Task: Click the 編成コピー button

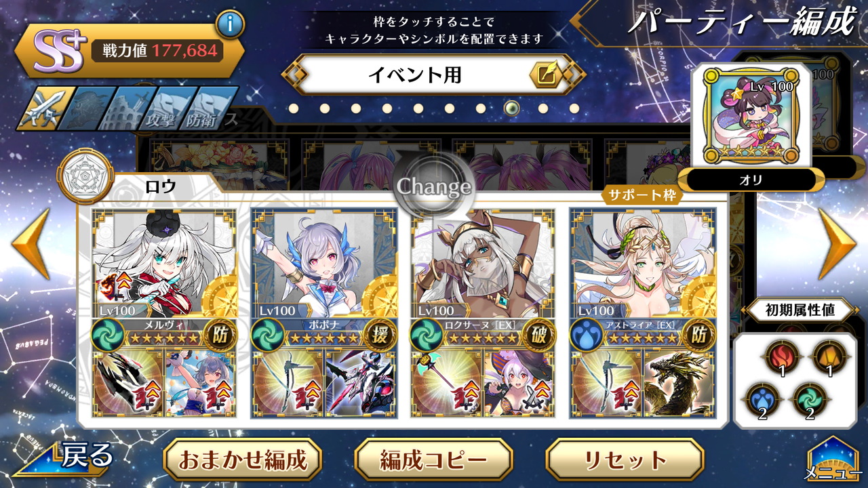Action: (x=433, y=460)
